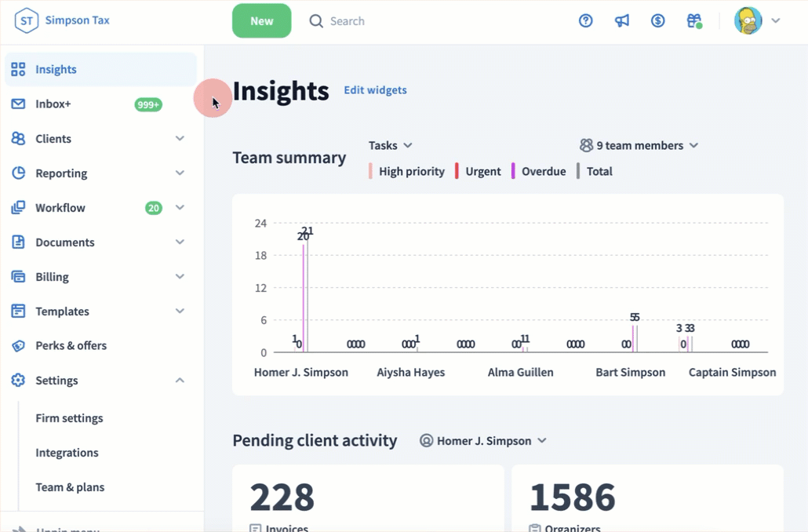Viewport: 808px width, 532px height.
Task: Open Firm settings in the sidebar
Action: (69, 418)
